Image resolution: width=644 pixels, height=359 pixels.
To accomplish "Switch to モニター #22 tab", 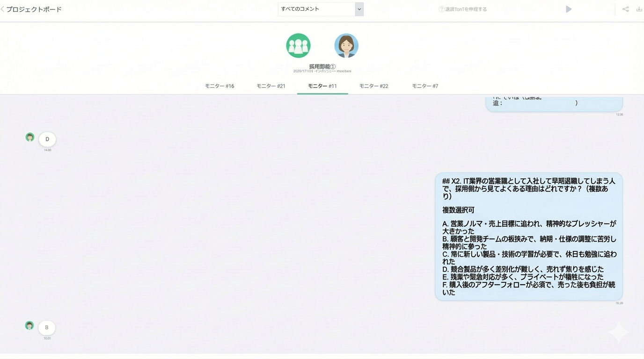I will (x=373, y=86).
